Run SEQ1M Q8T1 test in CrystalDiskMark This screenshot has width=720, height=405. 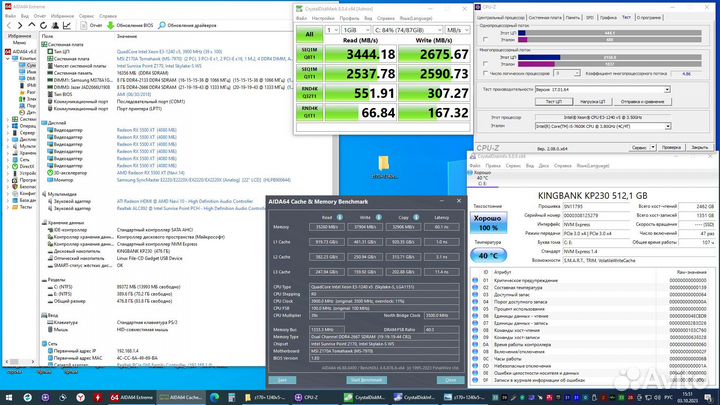pyautogui.click(x=309, y=54)
